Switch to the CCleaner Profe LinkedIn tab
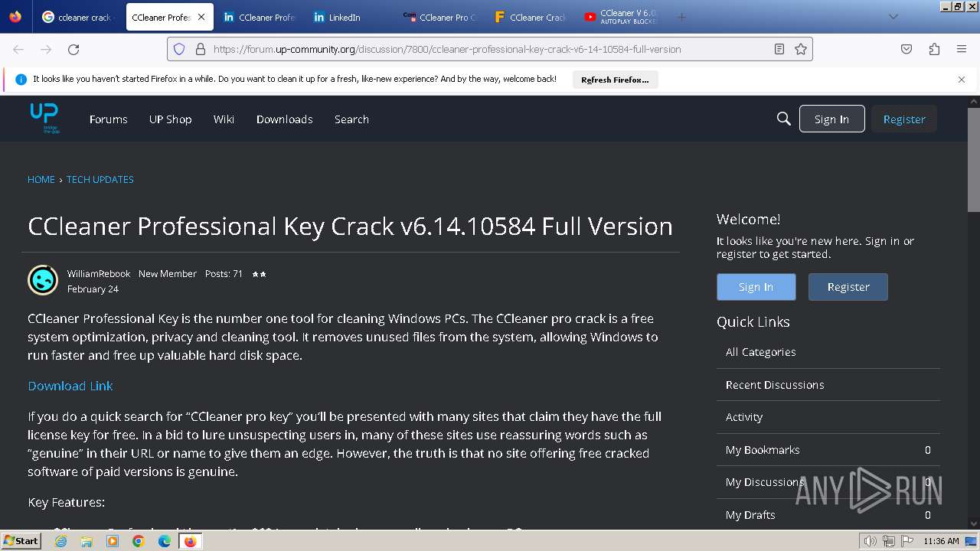Screen dimensions: 980x551 pyautogui.click(x=260, y=17)
